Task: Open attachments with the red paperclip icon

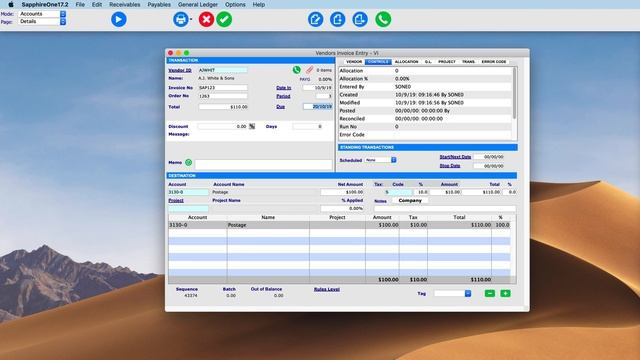Action: pos(310,70)
